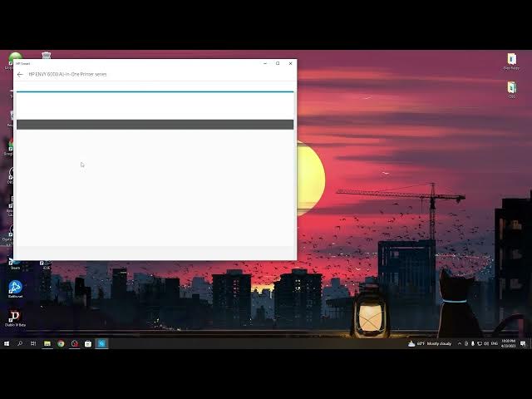
Task: Open the Windows Start menu
Action: point(7,343)
